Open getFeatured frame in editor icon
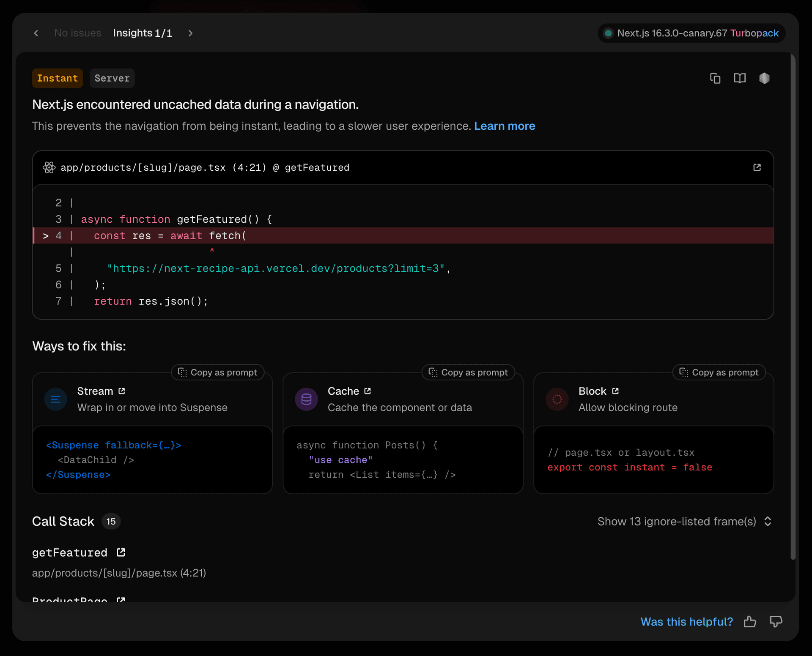Image resolution: width=812 pixels, height=656 pixels. coord(121,552)
